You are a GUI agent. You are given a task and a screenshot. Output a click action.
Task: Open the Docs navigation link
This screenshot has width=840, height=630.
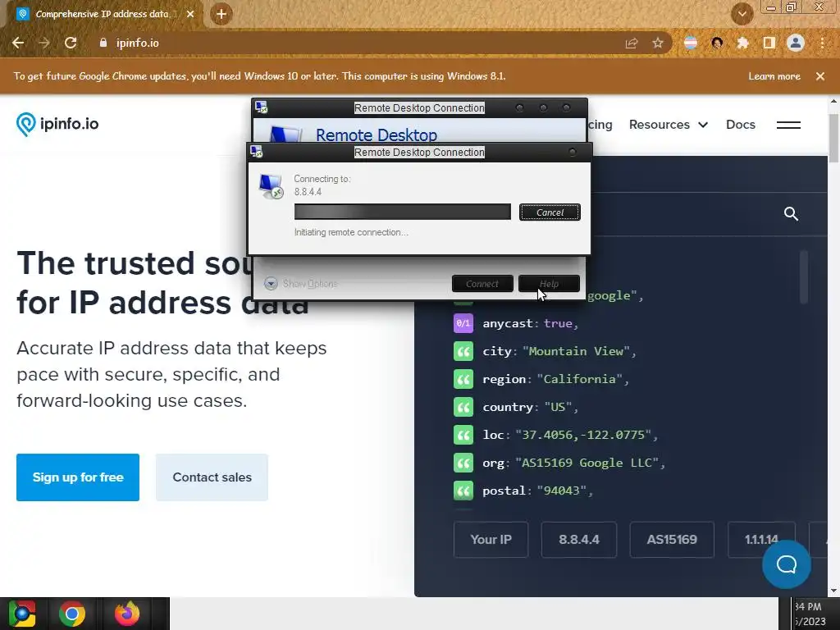click(741, 125)
